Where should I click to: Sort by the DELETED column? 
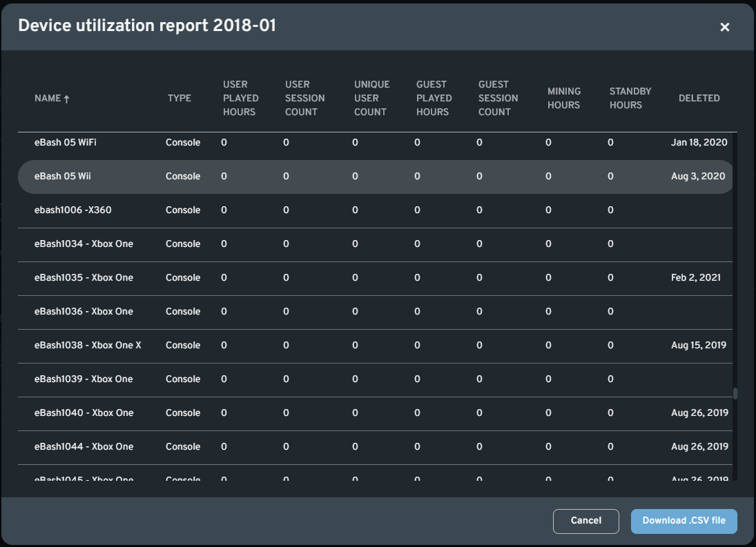(x=699, y=98)
